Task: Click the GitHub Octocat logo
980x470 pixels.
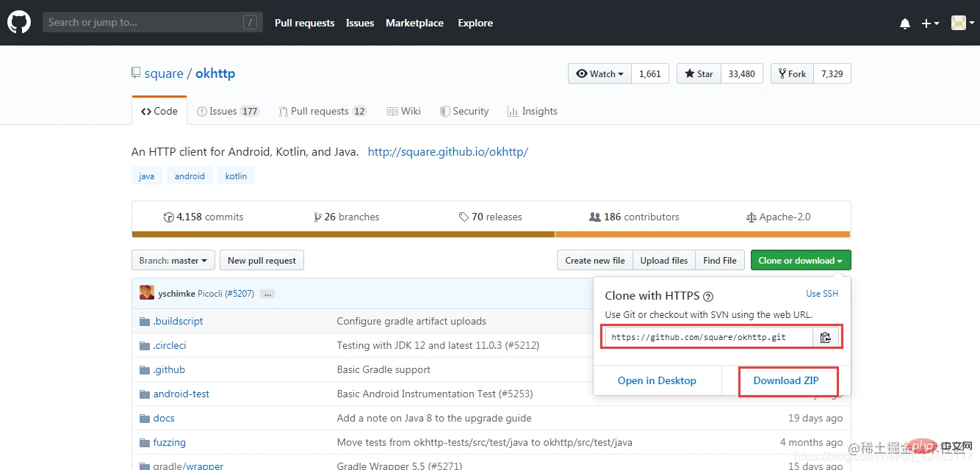Action: click(x=19, y=23)
